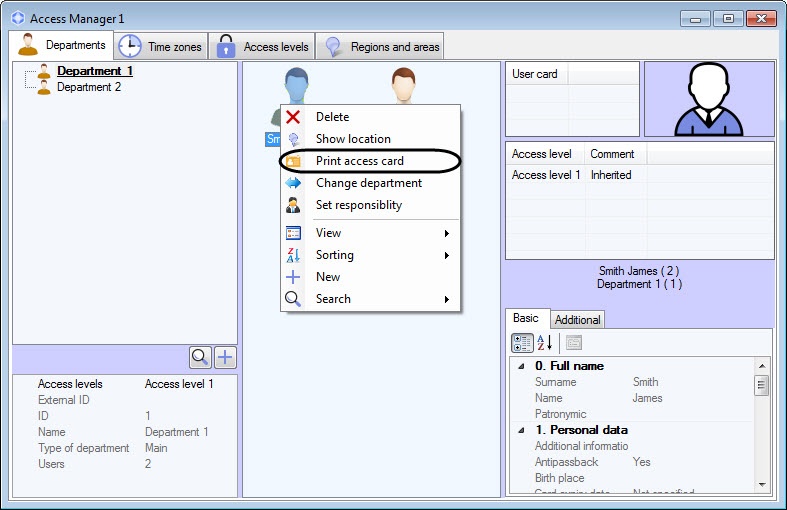Select the brown-haired user avatar
The height and width of the screenshot is (510, 787).
coord(404,85)
